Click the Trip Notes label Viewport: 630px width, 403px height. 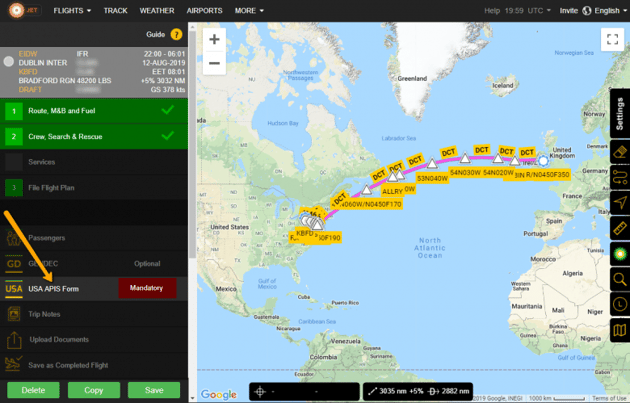pyautogui.click(x=44, y=314)
